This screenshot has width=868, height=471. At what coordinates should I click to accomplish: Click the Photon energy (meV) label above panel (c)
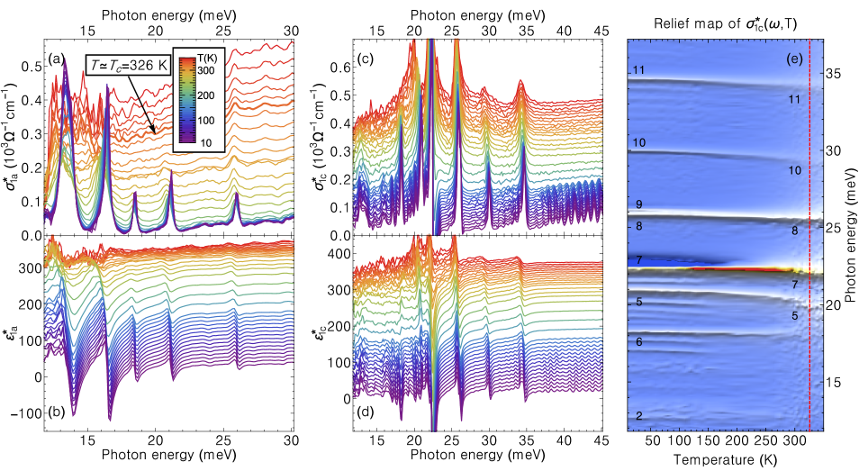478,14
